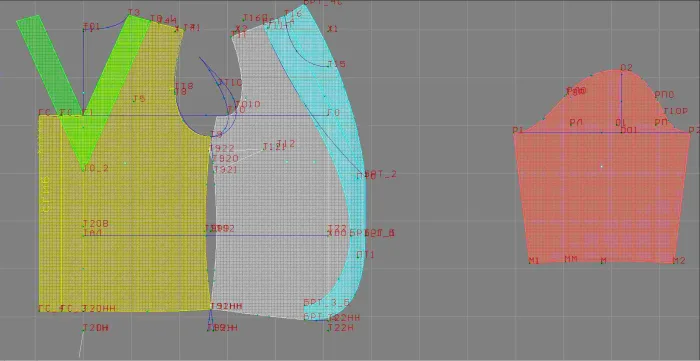Click the РЛ label on sleeve
Viewport: 700px width, 361px height.
(576, 122)
